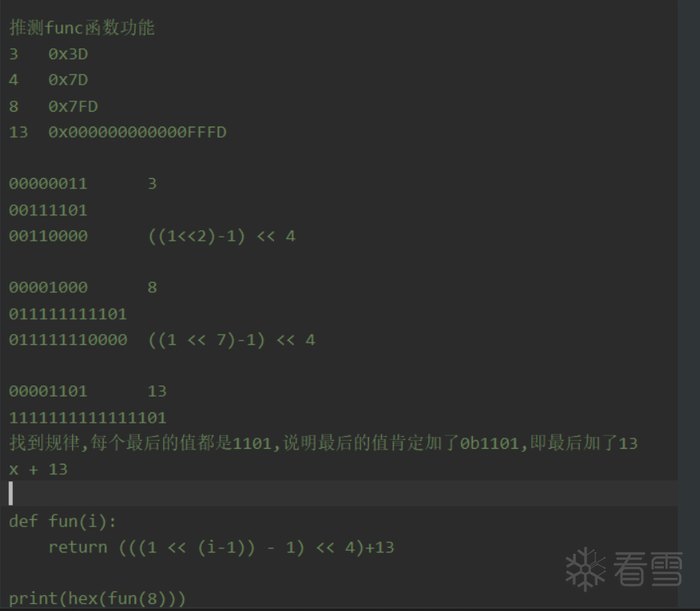Click the expression '((1 << 7)-1) << 4'

(231, 340)
